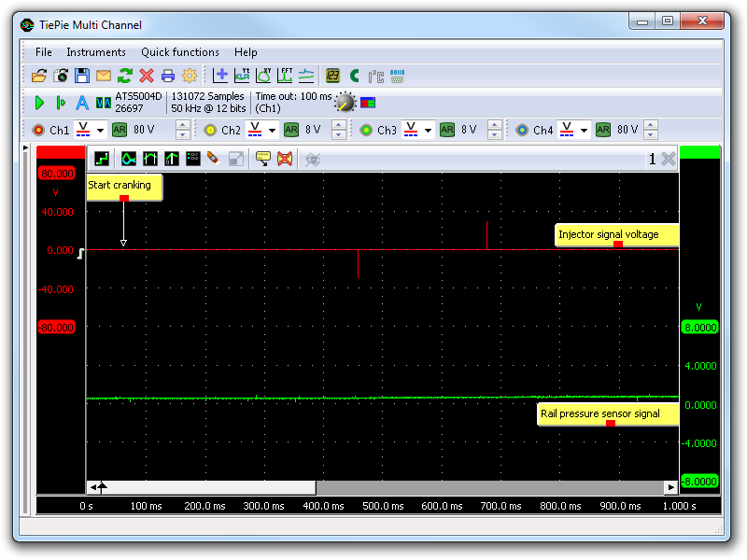
Task: Click the camera snapshot icon in the toolbar
Action: pyautogui.click(x=61, y=76)
